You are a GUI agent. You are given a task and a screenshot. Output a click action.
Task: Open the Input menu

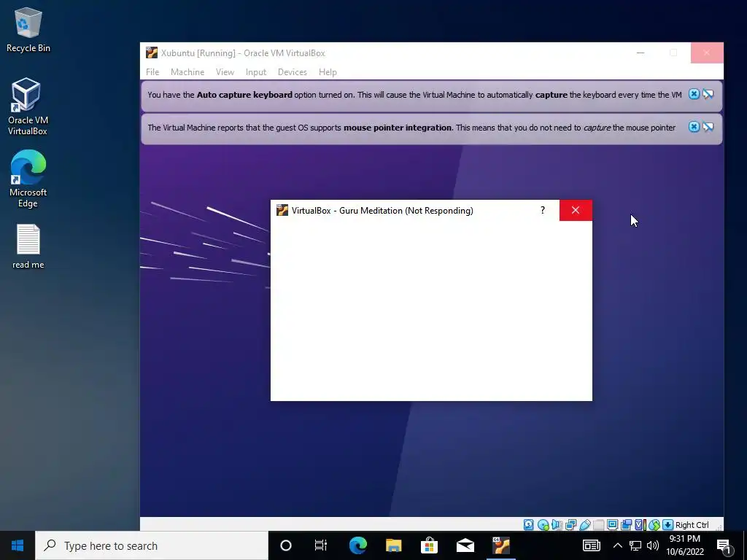tap(256, 72)
